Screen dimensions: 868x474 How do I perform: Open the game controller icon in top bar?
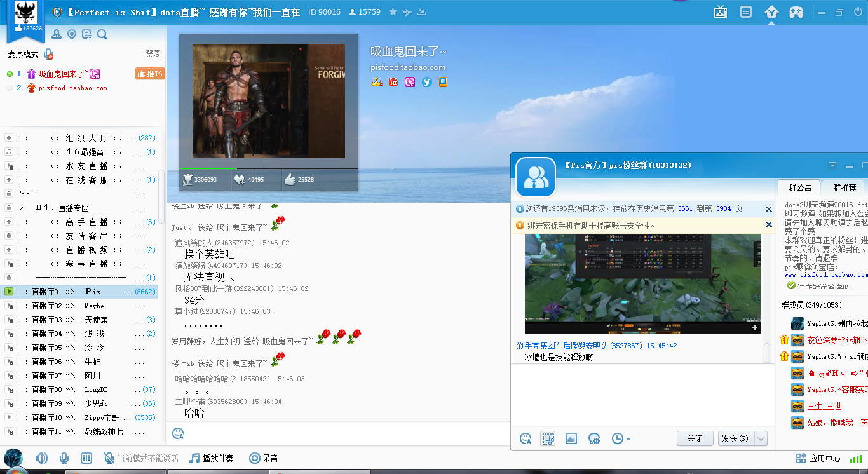point(796,12)
